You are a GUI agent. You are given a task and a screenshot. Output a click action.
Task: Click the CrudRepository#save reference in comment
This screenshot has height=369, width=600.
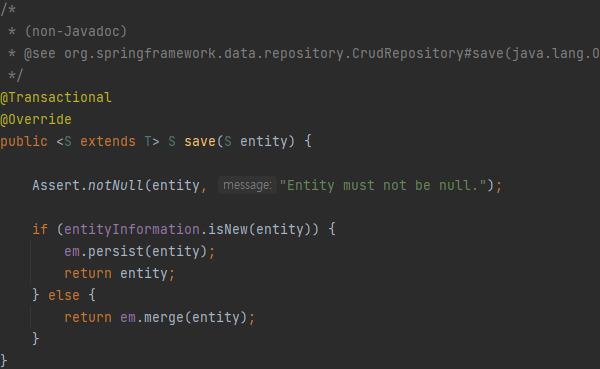click(x=427, y=54)
